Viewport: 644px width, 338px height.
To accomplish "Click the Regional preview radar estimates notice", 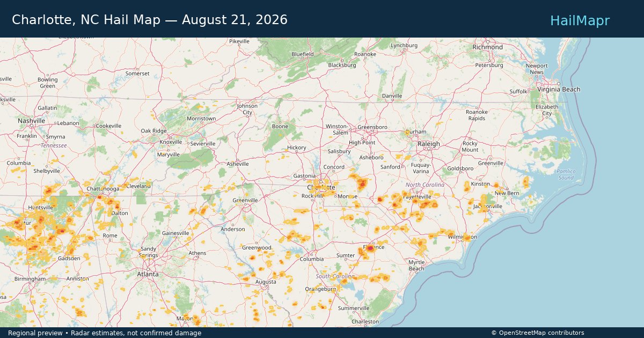I will [105, 333].
